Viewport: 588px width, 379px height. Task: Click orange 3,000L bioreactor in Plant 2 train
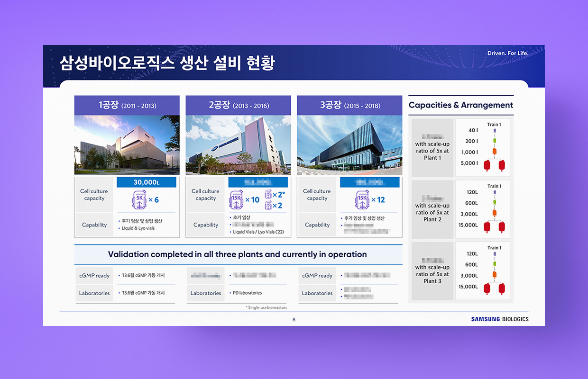click(x=495, y=213)
